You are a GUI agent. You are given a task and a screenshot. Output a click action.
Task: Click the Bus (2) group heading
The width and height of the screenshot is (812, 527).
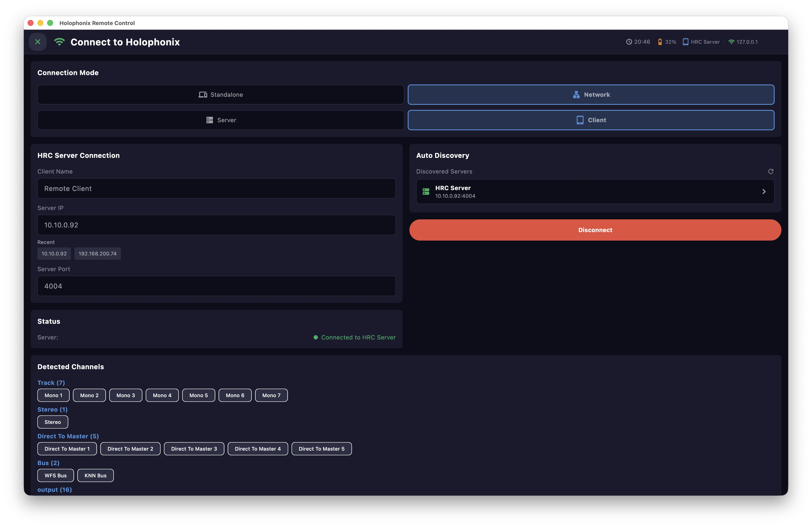[x=48, y=463]
